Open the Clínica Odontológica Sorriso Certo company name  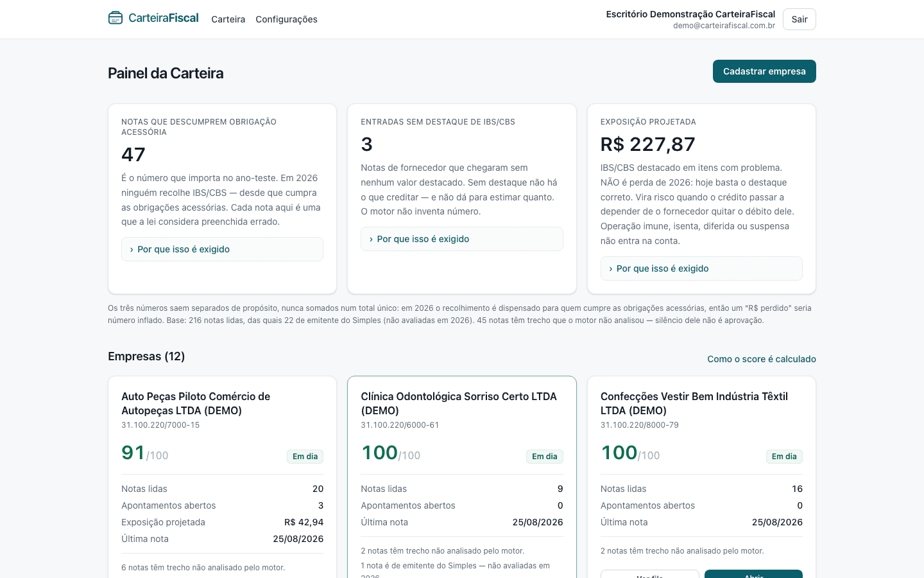(x=459, y=403)
